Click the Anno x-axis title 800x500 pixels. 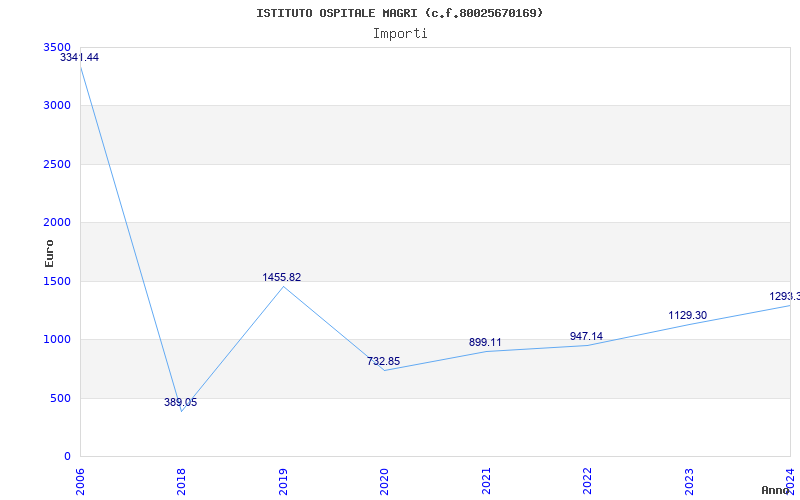(776, 490)
